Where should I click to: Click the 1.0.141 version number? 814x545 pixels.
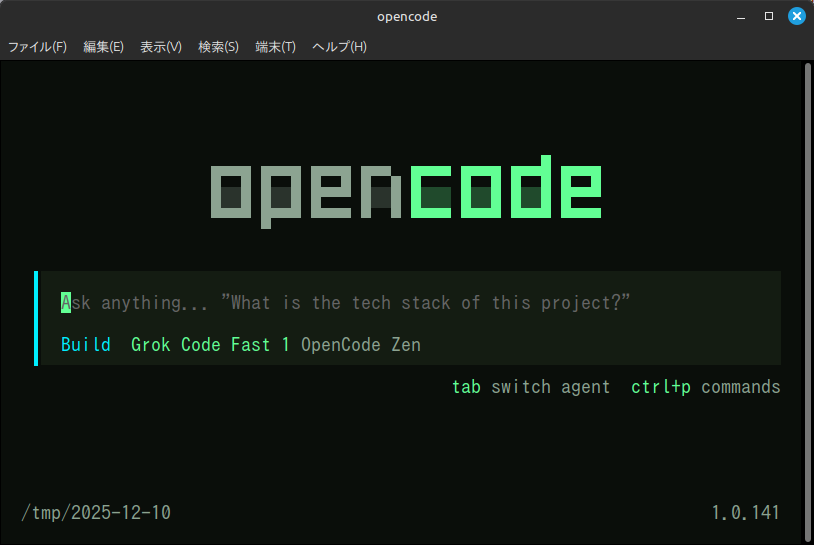tap(745, 513)
